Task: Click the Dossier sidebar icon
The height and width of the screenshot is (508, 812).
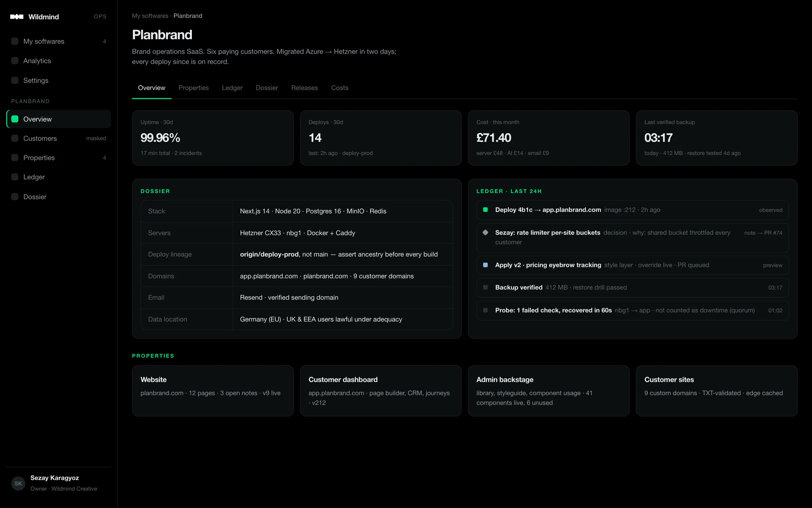Action: pos(15,197)
